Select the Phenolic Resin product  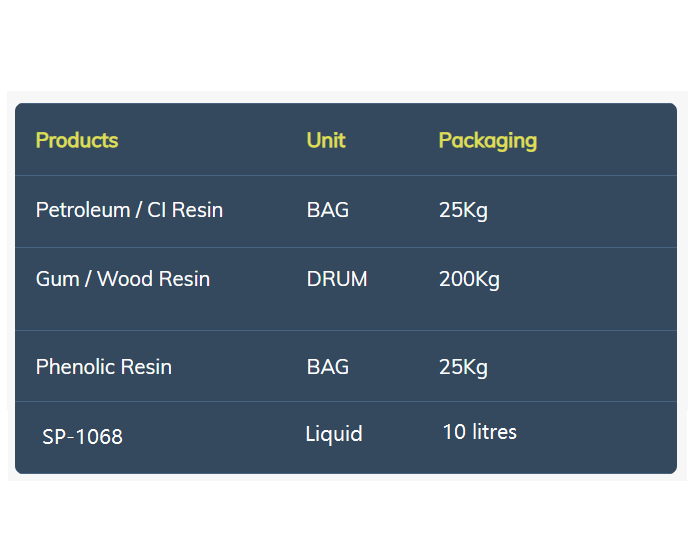click(104, 367)
